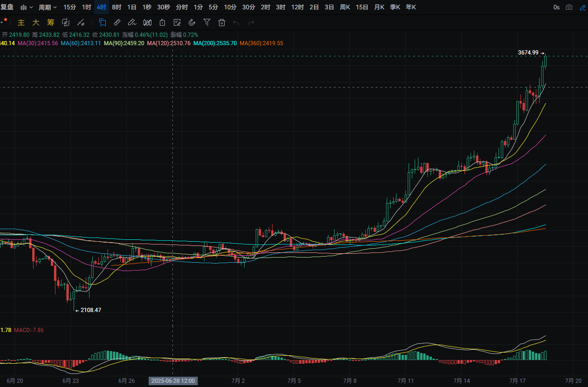Select the 1日 timeframe tab
This screenshot has height=387, width=588.
(x=132, y=7)
